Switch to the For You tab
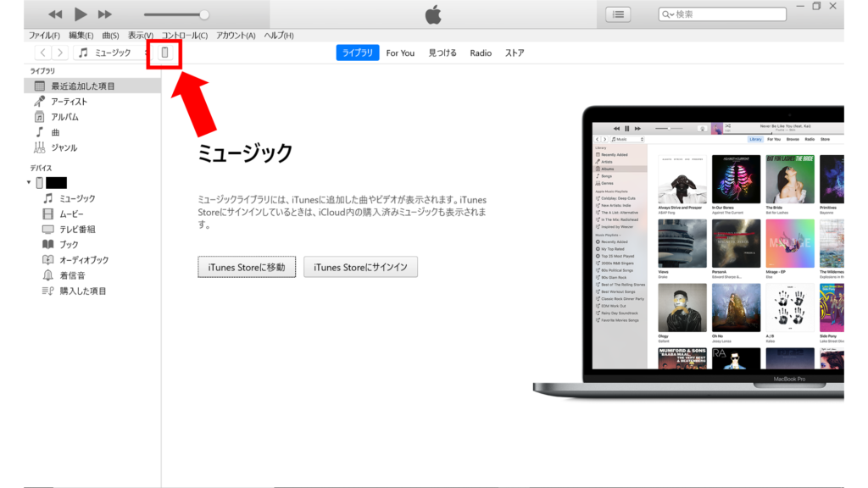The height and width of the screenshot is (488, 868). pos(400,53)
